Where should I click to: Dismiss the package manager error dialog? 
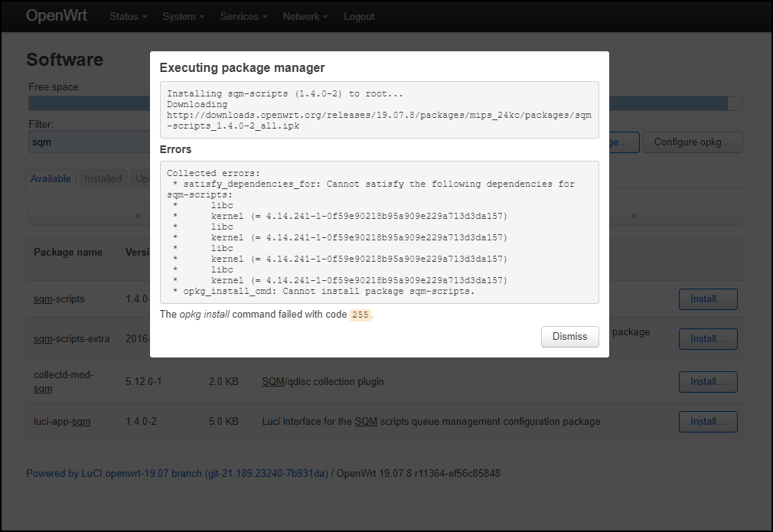pos(569,337)
